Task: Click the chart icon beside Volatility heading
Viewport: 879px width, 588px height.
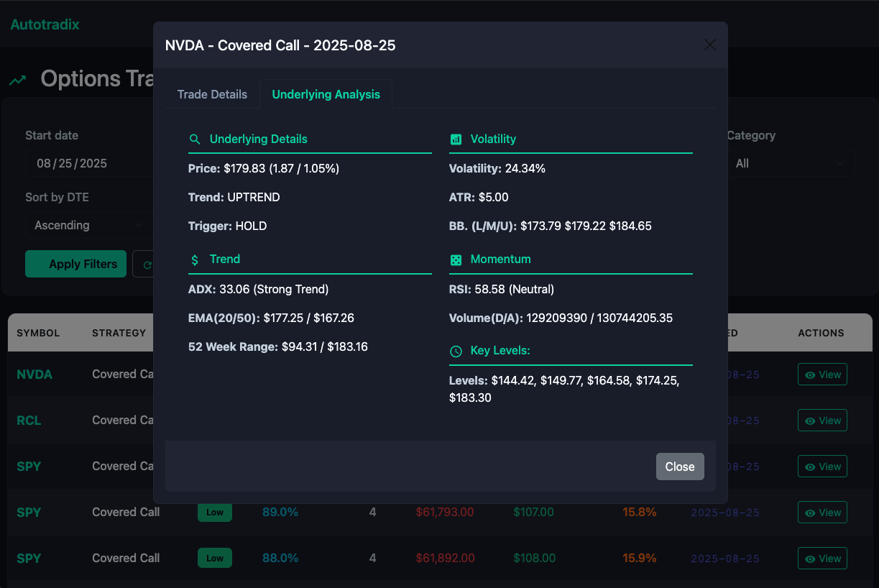Action: [x=456, y=139]
